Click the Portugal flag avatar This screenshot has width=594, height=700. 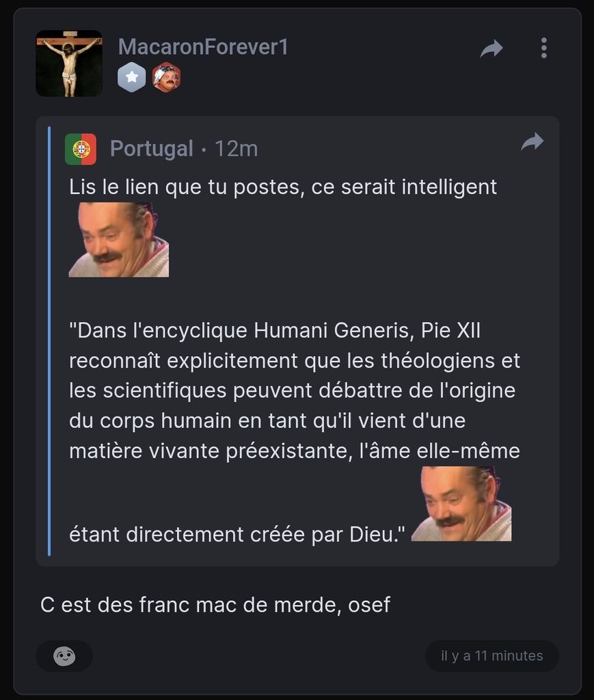pos(81,149)
